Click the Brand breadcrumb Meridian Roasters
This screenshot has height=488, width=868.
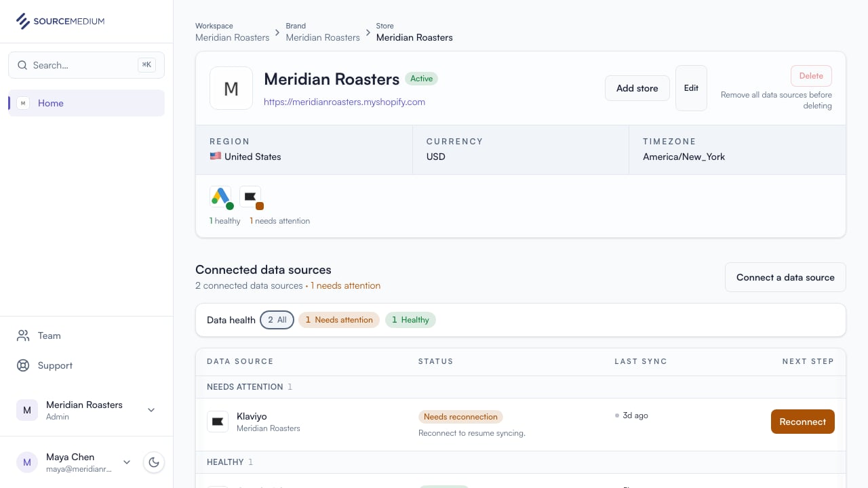pos(323,37)
